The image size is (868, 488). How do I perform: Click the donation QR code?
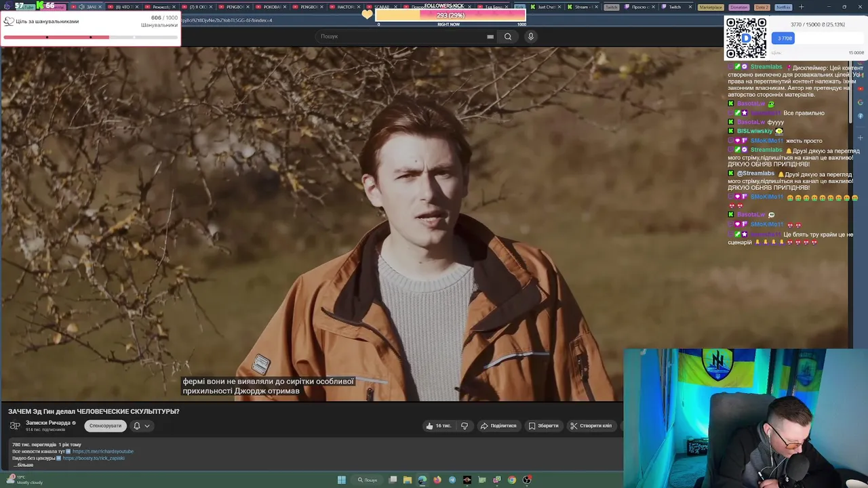tap(746, 38)
